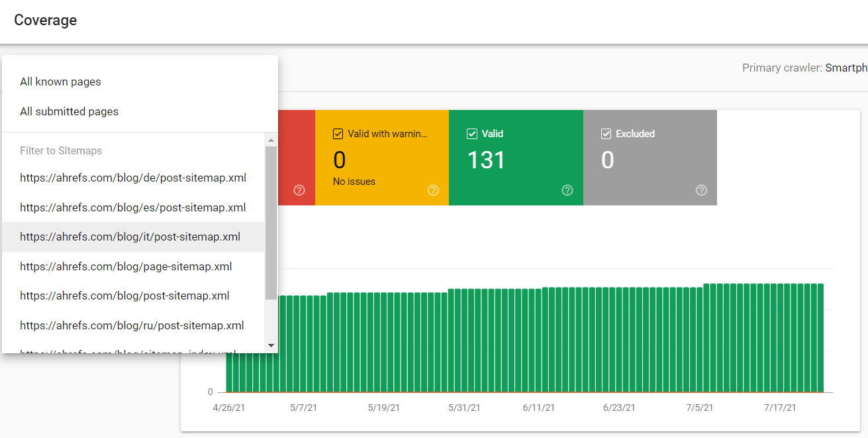Image resolution: width=868 pixels, height=438 pixels.
Task: Select the blog/post-sitemap.xml sitemap
Action: point(124,296)
